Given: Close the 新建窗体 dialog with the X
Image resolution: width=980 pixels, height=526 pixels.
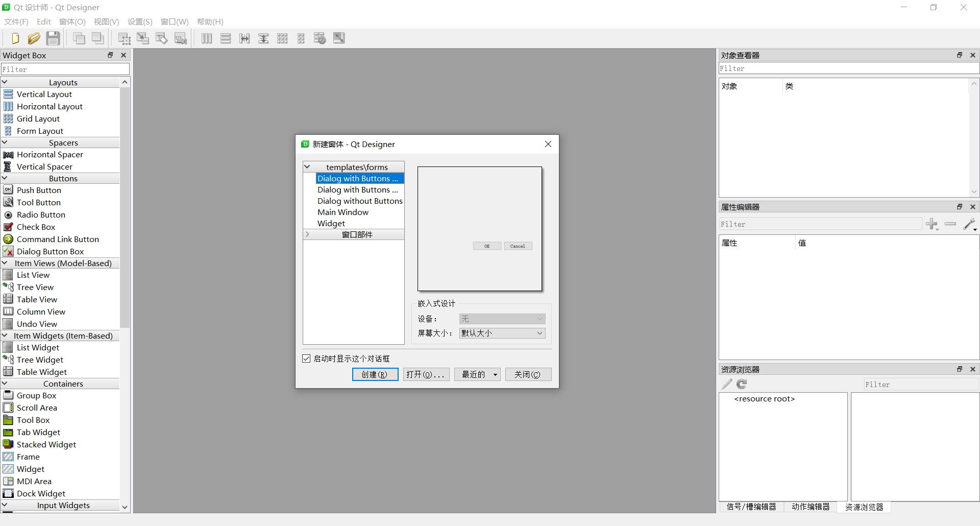Looking at the screenshot, I should (x=548, y=144).
